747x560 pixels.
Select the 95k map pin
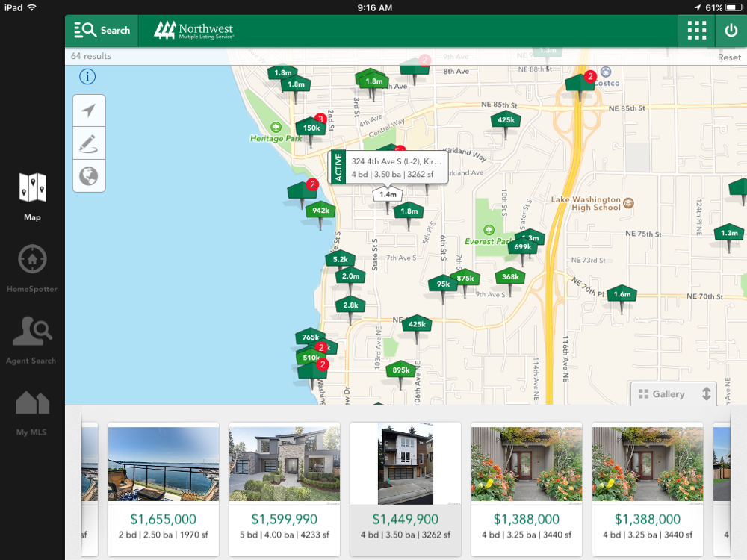pos(443,284)
